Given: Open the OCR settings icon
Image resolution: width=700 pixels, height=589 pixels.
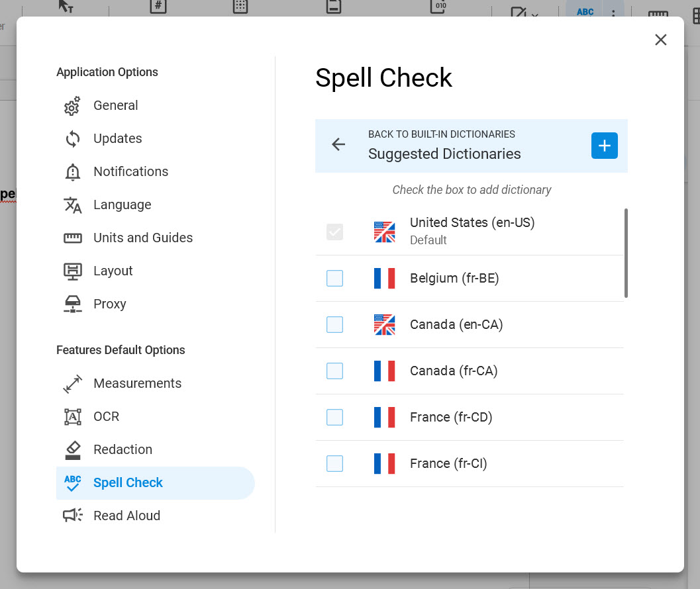Looking at the screenshot, I should coord(72,417).
